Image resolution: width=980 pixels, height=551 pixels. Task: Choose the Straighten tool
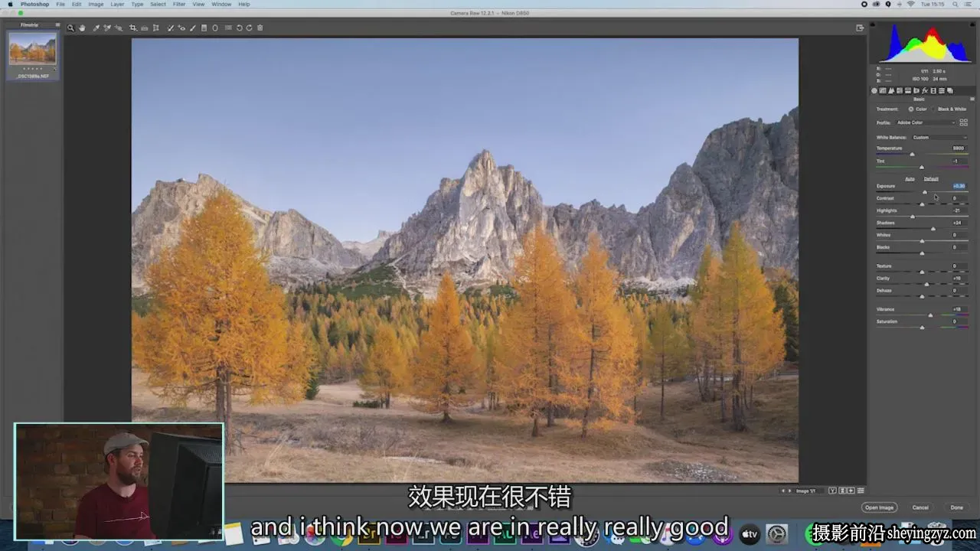144,28
